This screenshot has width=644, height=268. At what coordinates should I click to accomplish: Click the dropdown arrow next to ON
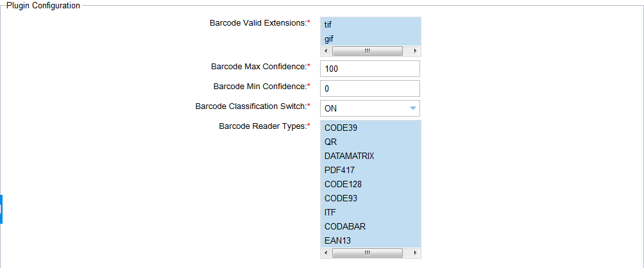[x=413, y=108]
